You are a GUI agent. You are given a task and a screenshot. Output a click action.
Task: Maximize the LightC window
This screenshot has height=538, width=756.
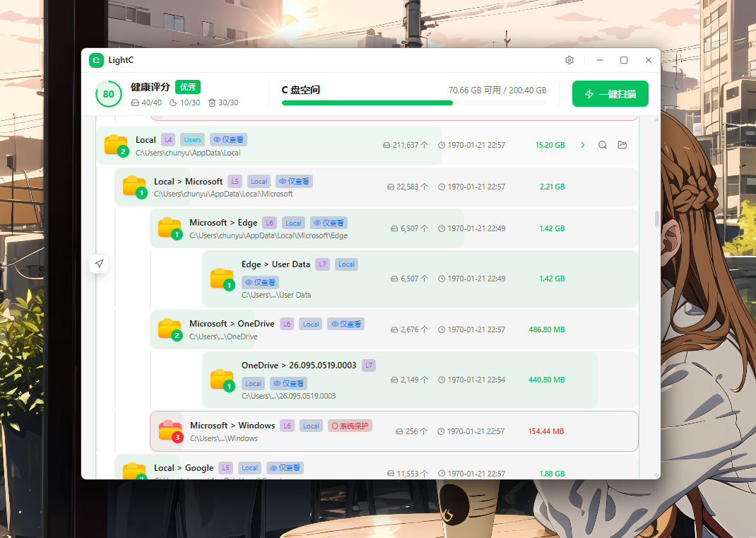click(x=624, y=60)
